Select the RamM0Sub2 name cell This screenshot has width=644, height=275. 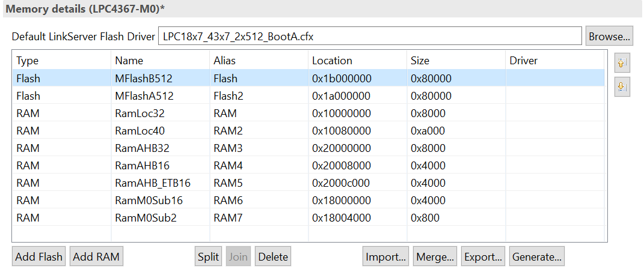tap(160, 217)
